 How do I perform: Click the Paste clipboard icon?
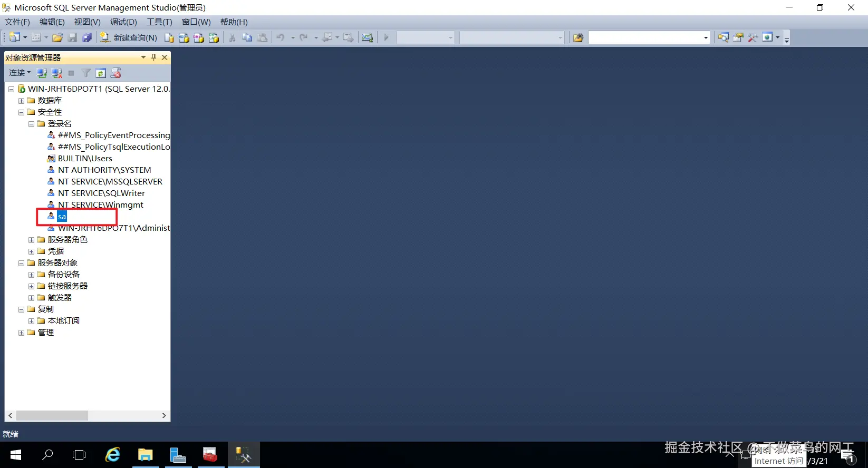pyautogui.click(x=262, y=37)
